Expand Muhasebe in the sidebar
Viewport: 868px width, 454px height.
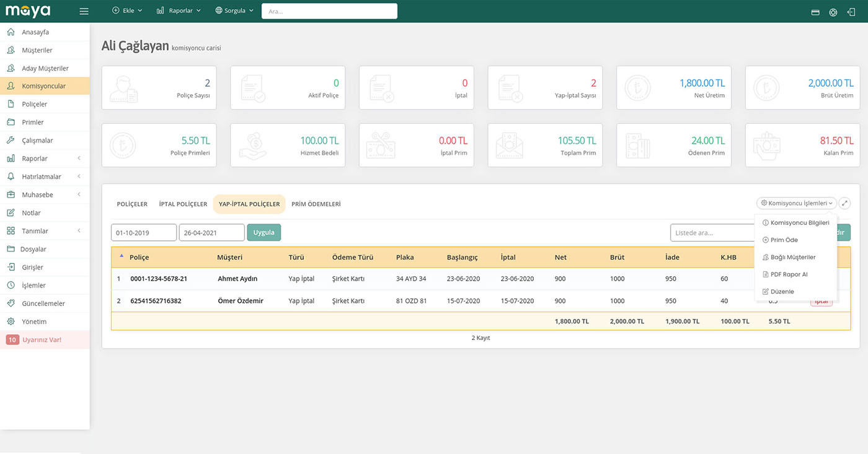(45, 194)
